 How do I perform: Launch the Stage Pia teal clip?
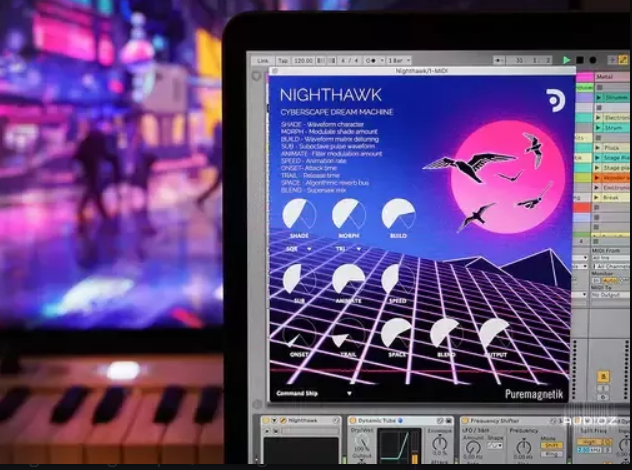[599, 158]
